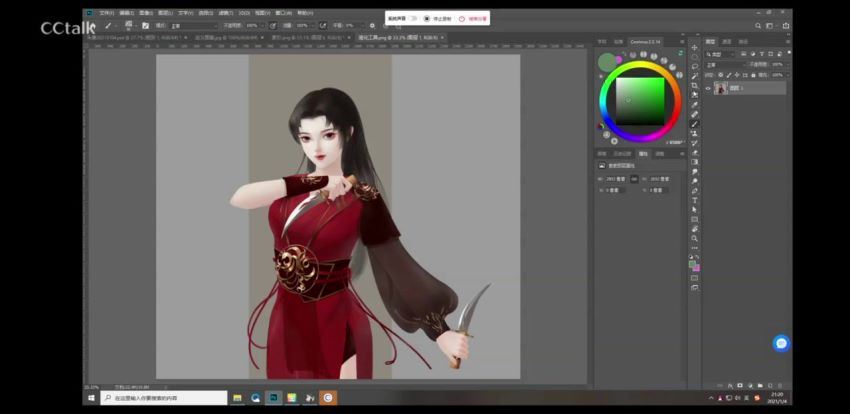Select the Dodge tool

pyautogui.click(x=694, y=181)
